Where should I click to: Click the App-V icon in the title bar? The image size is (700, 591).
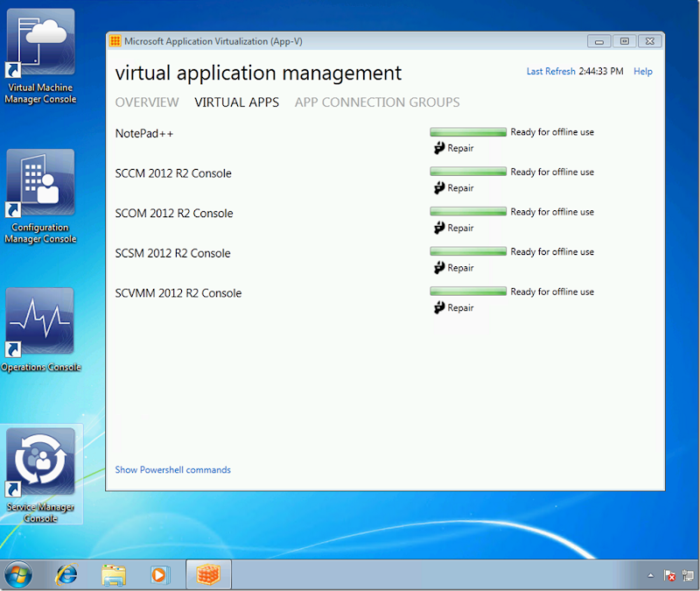(x=115, y=41)
